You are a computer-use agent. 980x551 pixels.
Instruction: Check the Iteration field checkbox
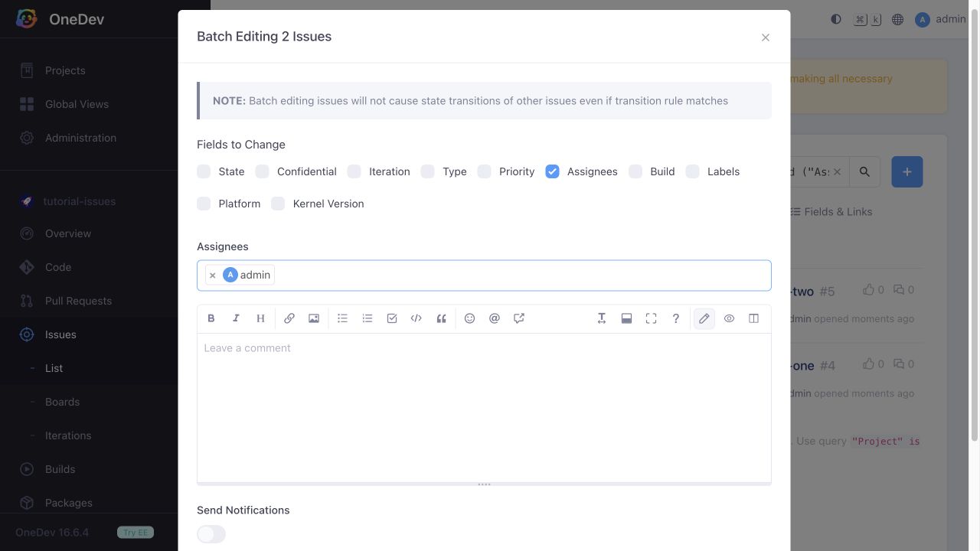click(x=354, y=171)
